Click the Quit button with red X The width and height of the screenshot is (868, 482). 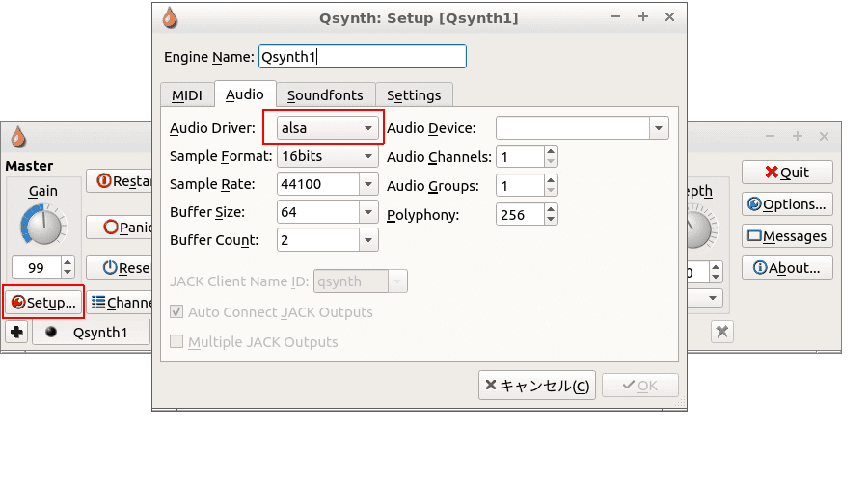(786, 173)
